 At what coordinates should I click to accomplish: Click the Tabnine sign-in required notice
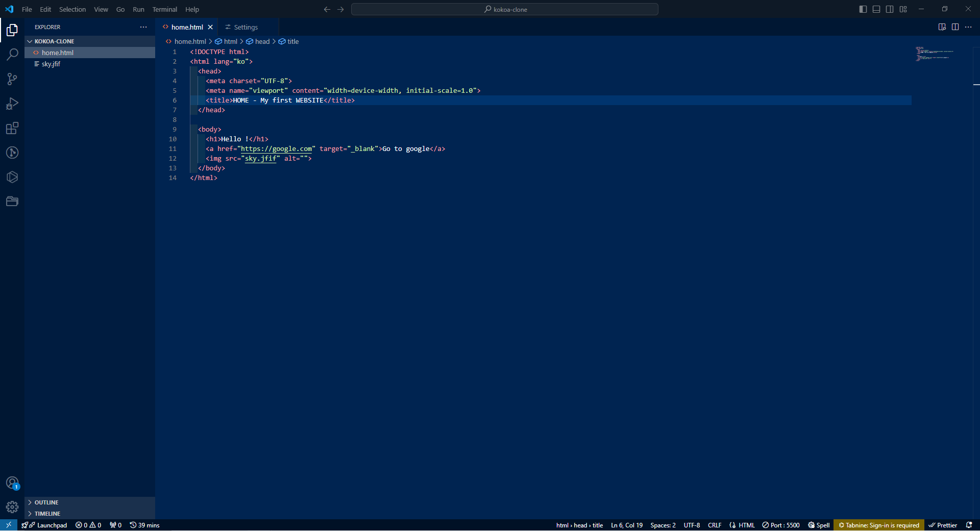pos(879,525)
